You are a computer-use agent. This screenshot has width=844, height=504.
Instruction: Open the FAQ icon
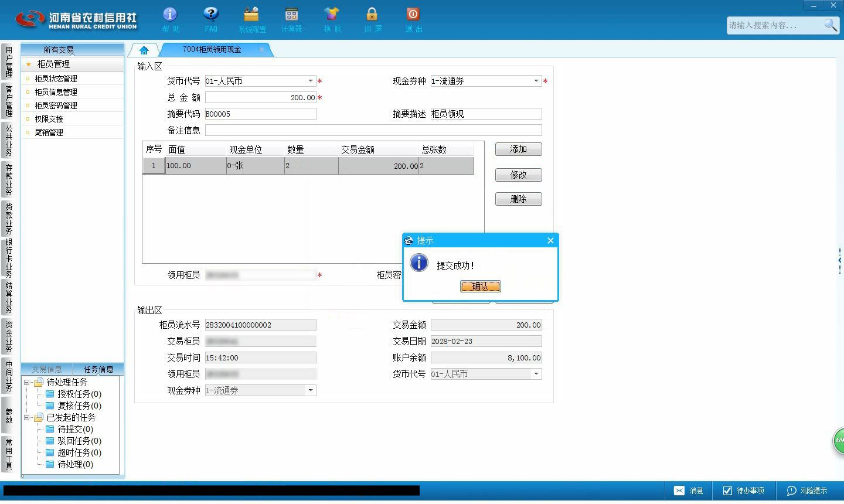pos(211,19)
